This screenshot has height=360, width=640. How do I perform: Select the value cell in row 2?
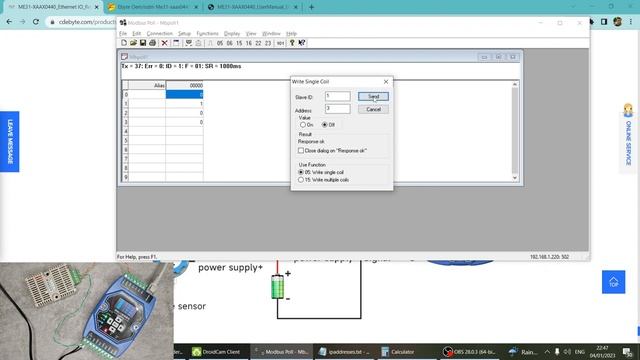point(184,113)
